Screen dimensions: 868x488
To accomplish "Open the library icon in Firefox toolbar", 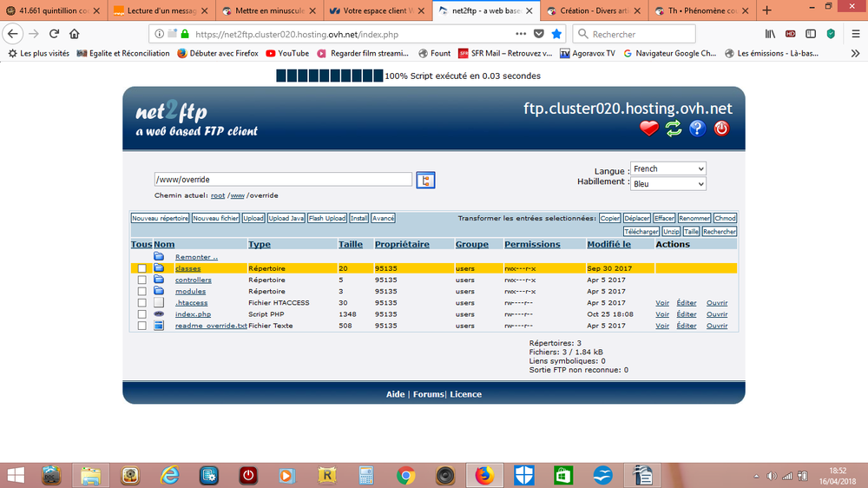I will click(x=770, y=34).
